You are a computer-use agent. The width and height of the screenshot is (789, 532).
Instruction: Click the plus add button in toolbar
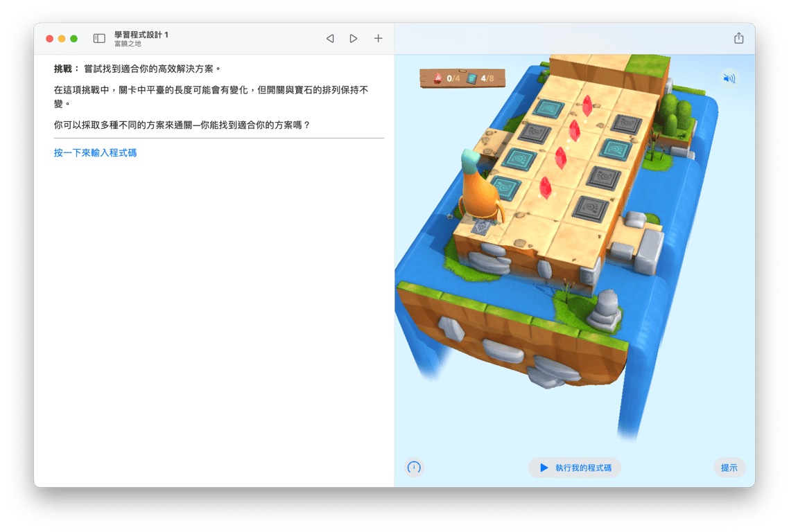[378, 38]
